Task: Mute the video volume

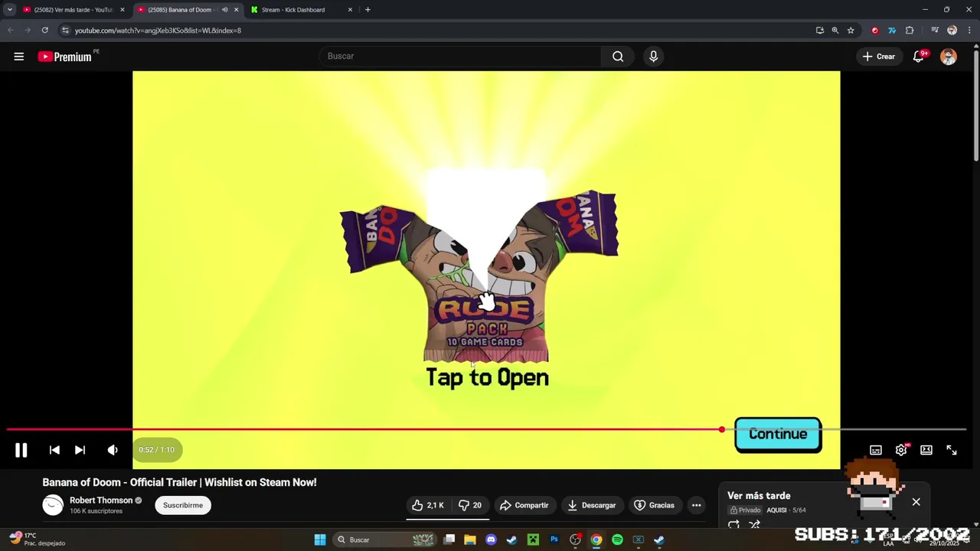Action: point(113,450)
